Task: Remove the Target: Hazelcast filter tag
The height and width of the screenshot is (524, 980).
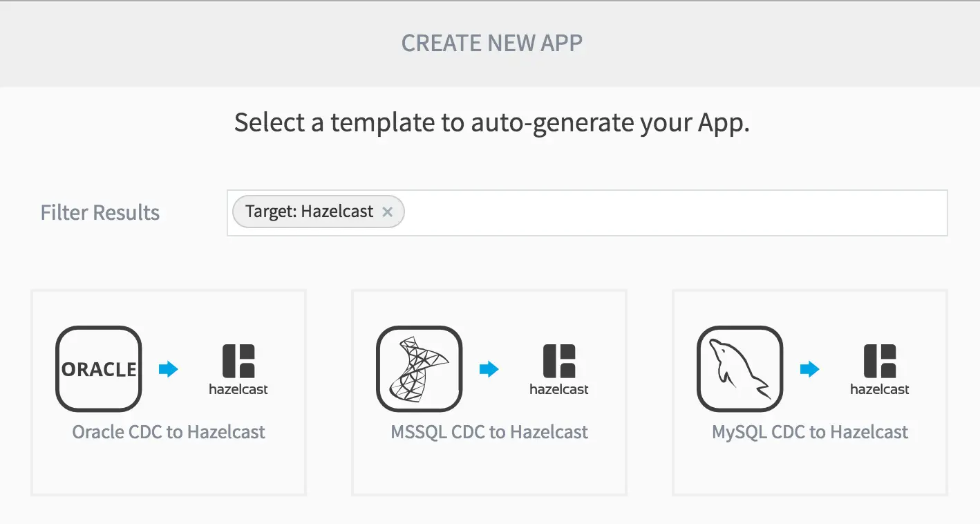Action: click(x=388, y=212)
